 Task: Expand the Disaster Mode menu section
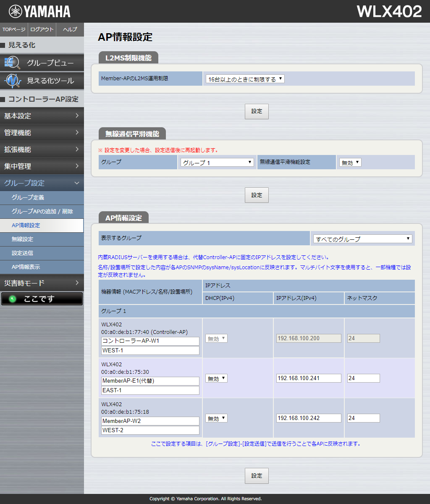[42, 283]
